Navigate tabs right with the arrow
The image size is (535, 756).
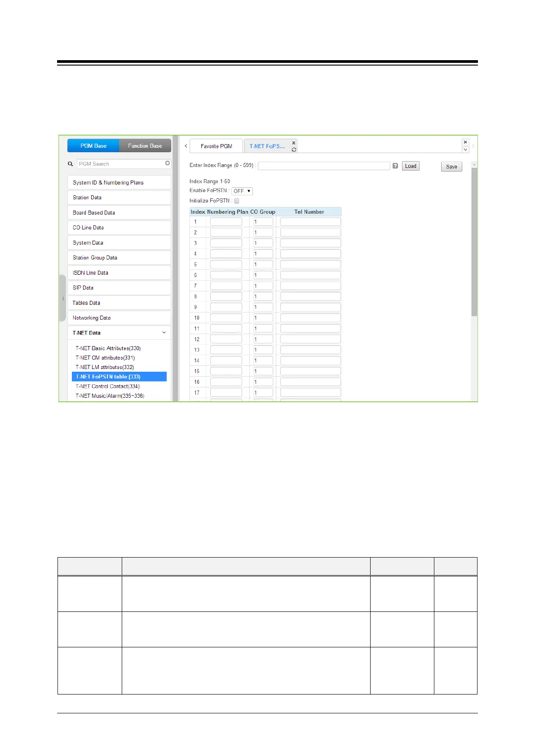point(473,146)
